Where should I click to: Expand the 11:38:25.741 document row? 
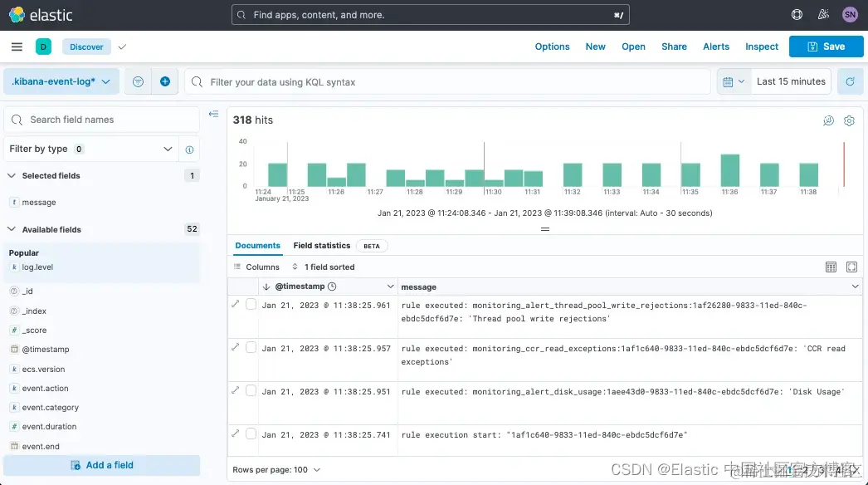(x=236, y=434)
